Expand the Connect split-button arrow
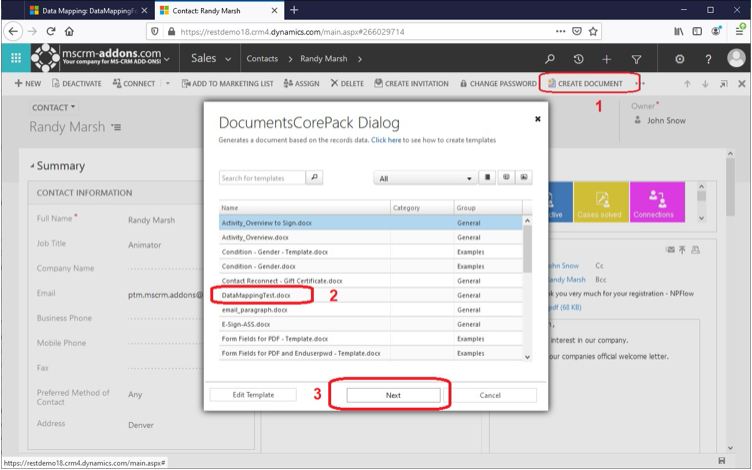 point(168,83)
